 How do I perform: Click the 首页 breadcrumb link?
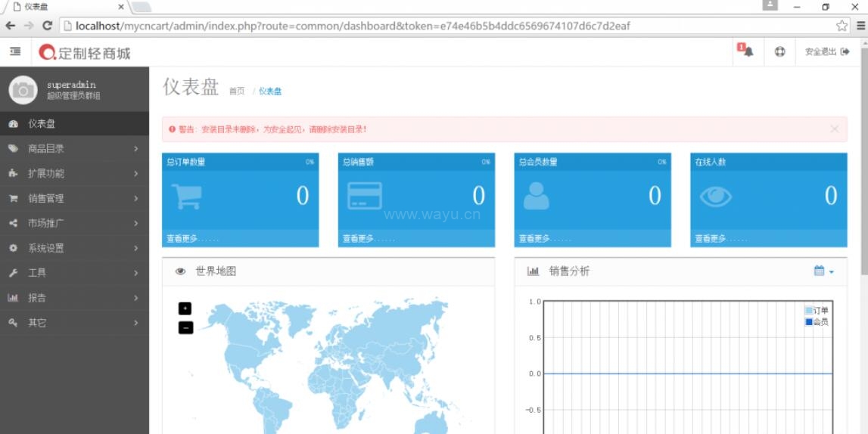coord(237,91)
